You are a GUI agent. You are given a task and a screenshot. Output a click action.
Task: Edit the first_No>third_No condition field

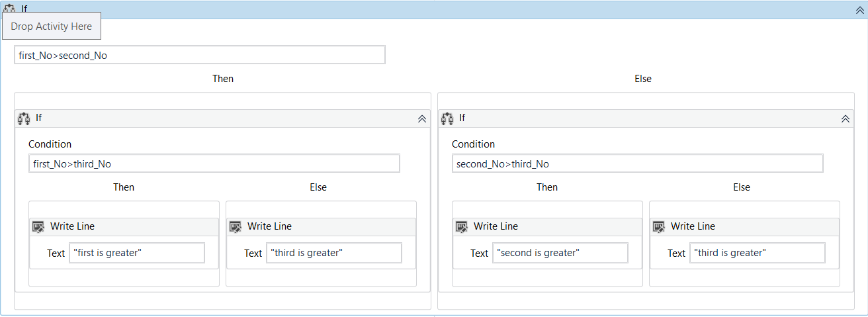click(214, 164)
